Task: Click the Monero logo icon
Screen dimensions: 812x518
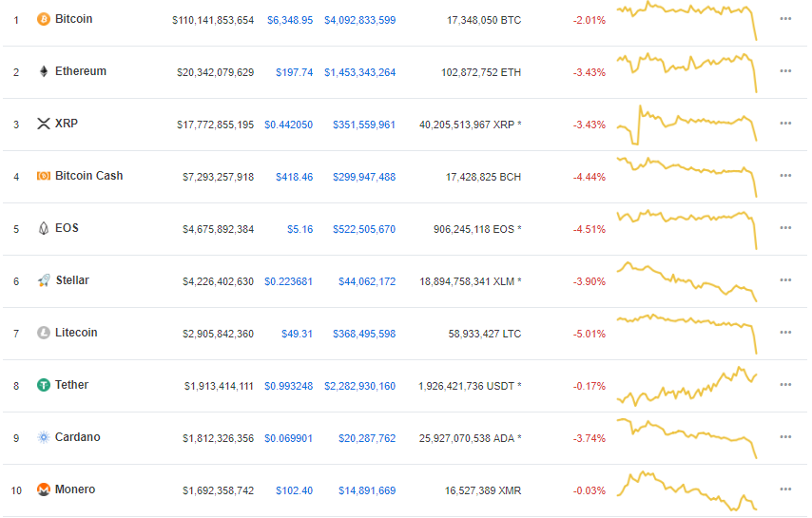Action: coord(43,489)
